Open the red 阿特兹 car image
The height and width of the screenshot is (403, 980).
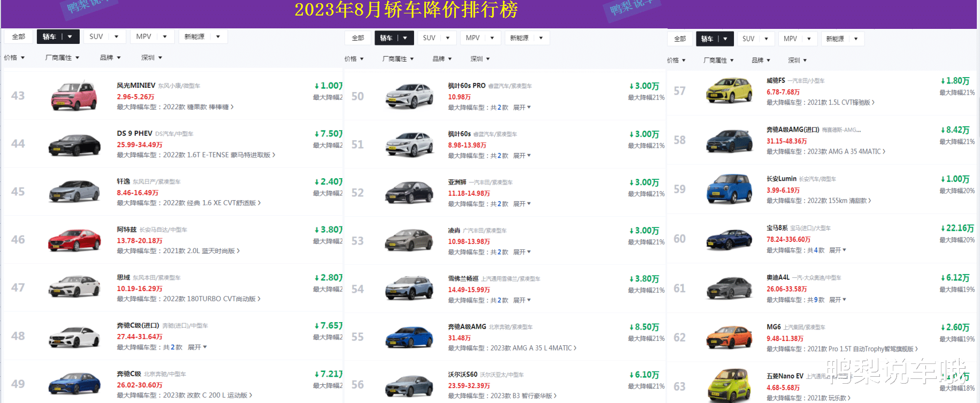click(x=74, y=240)
